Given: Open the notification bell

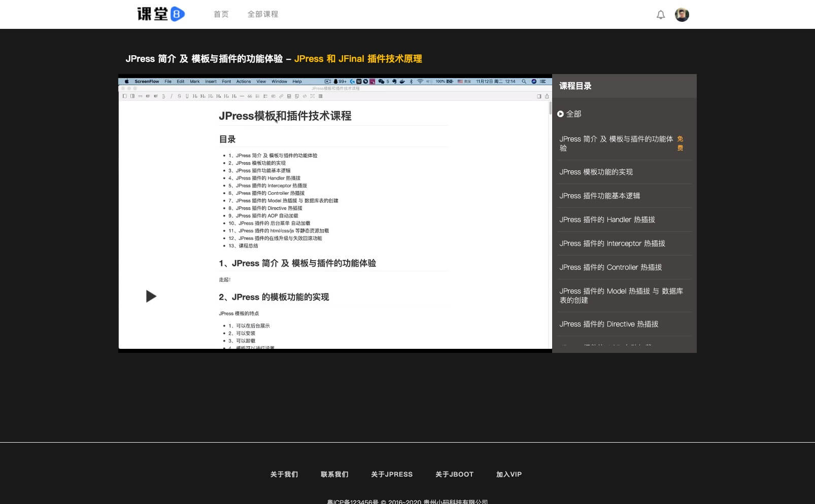Looking at the screenshot, I should coord(661,15).
